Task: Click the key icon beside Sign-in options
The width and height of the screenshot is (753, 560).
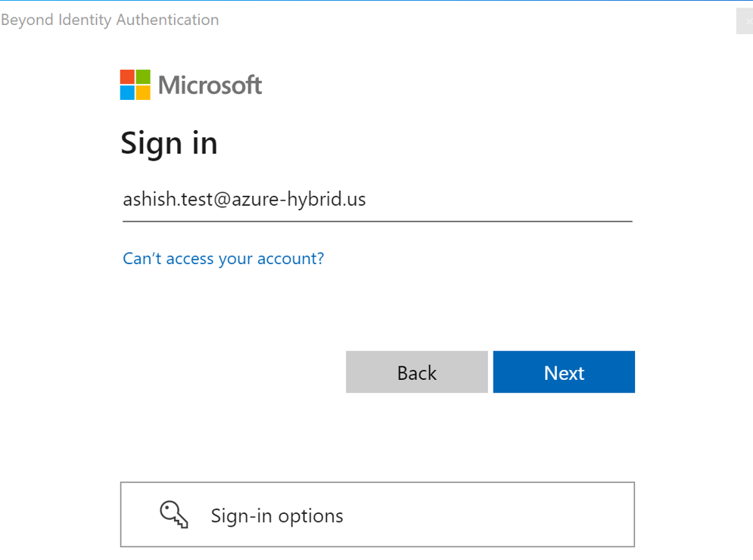Action: 174,515
